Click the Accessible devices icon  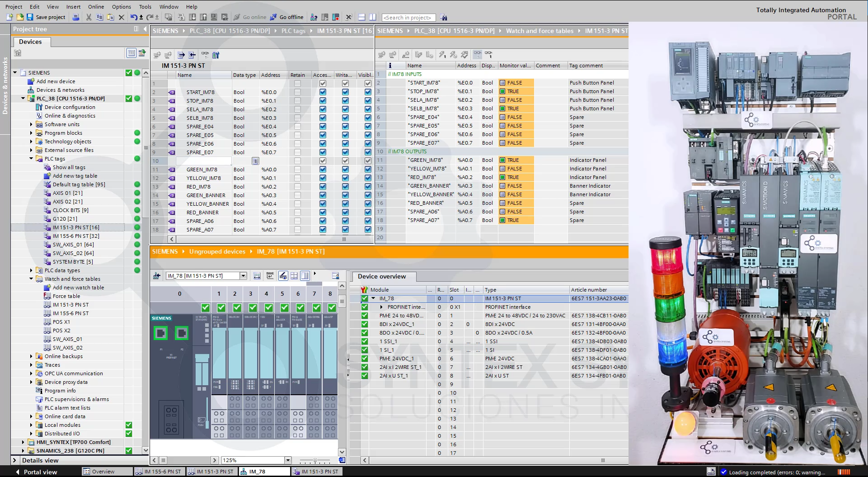pyautogui.click(x=314, y=17)
